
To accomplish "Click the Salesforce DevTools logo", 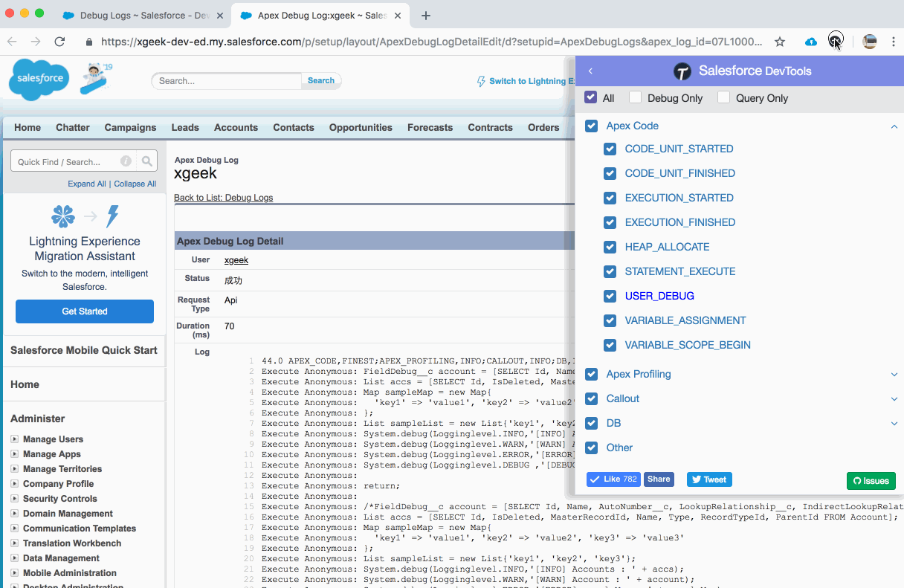I will [x=682, y=71].
